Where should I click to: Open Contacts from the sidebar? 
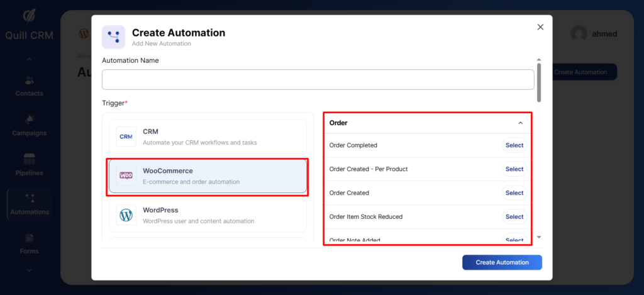[x=29, y=86]
